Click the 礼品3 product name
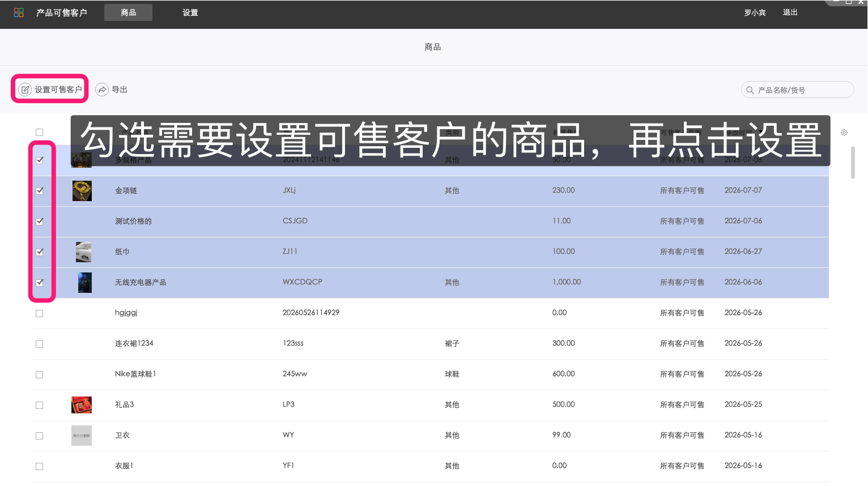Image resolution: width=868 pixels, height=486 pixels. click(x=125, y=404)
